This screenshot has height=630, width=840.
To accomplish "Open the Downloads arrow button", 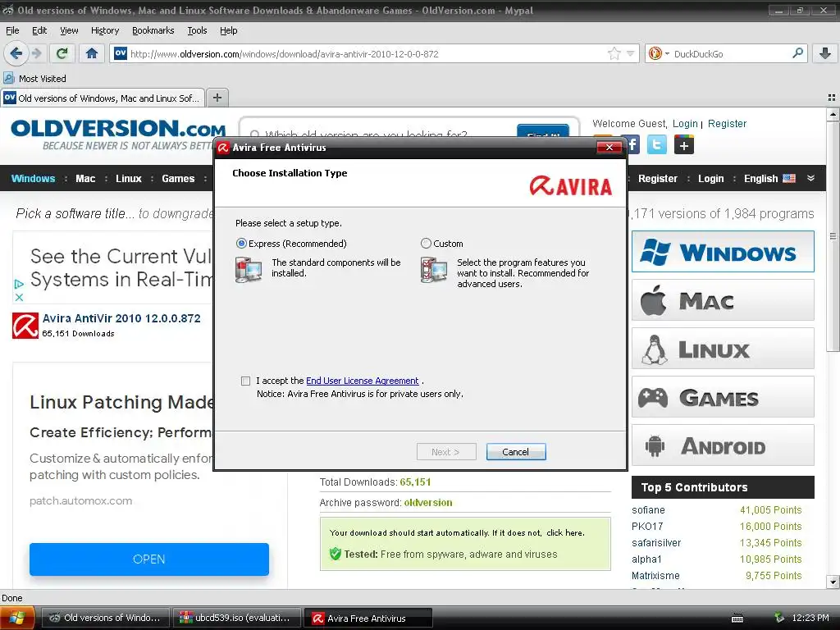I will (825, 53).
